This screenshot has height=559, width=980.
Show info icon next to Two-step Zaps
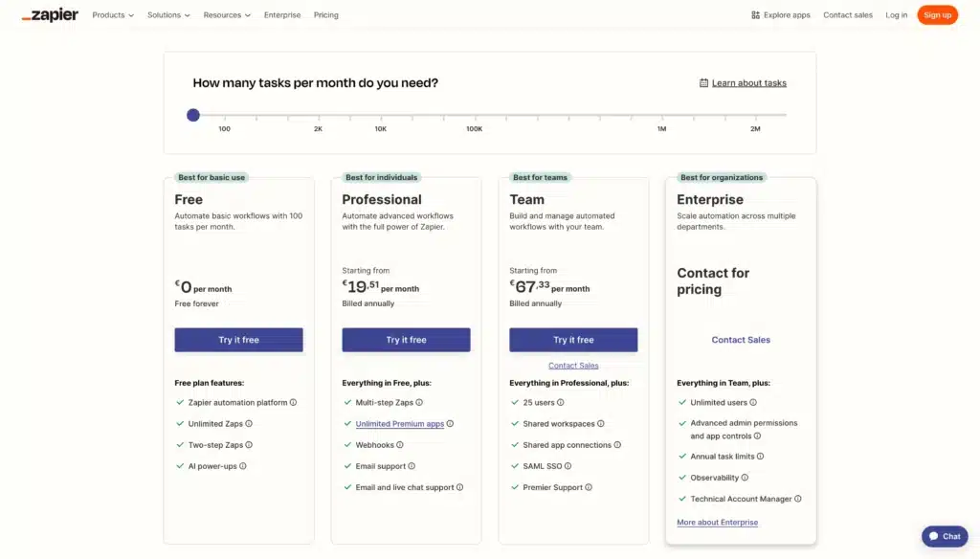(x=249, y=445)
